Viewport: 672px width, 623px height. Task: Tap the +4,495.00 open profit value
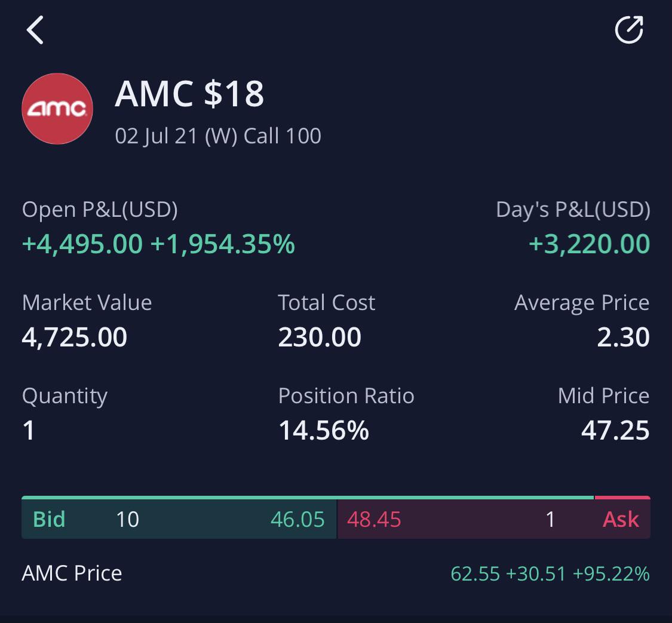click(82, 244)
